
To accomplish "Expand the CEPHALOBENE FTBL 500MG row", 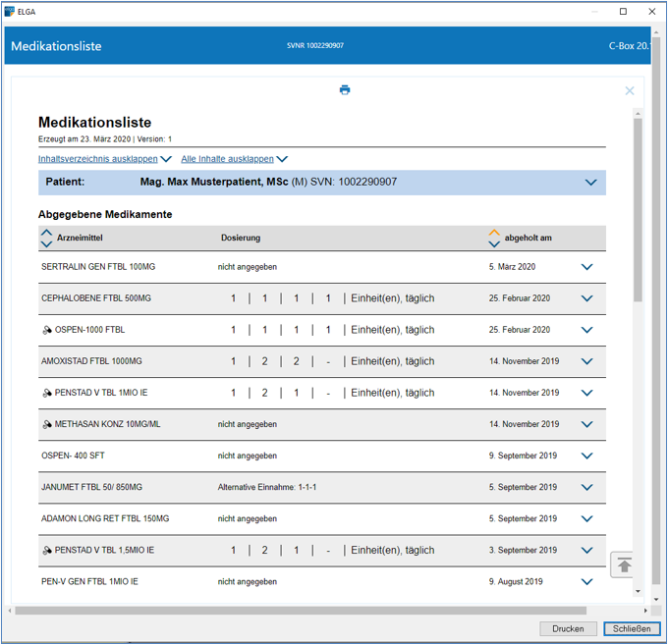I will click(x=587, y=298).
